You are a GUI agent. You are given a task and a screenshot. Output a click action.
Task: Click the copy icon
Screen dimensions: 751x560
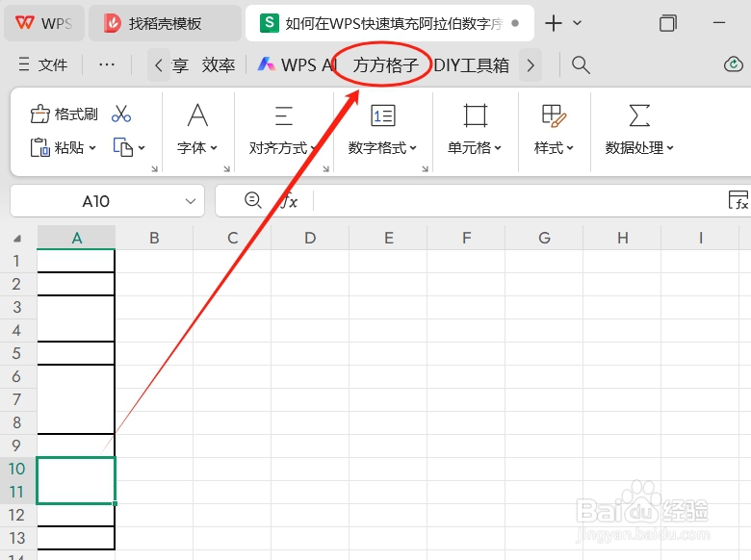click(123, 147)
